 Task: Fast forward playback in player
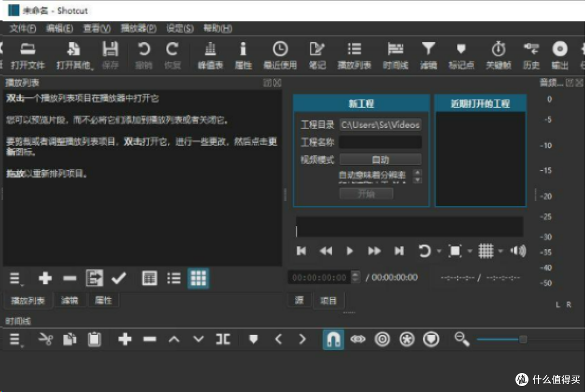pyautogui.click(x=374, y=251)
